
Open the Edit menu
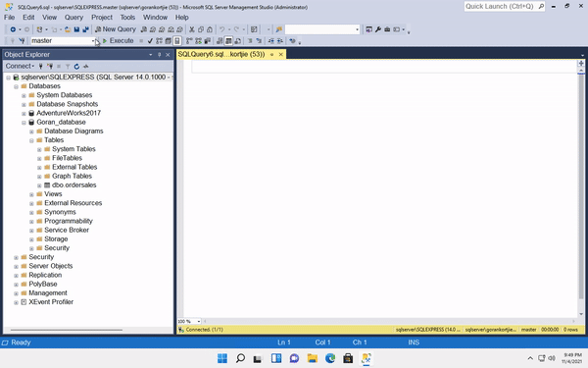tap(28, 18)
